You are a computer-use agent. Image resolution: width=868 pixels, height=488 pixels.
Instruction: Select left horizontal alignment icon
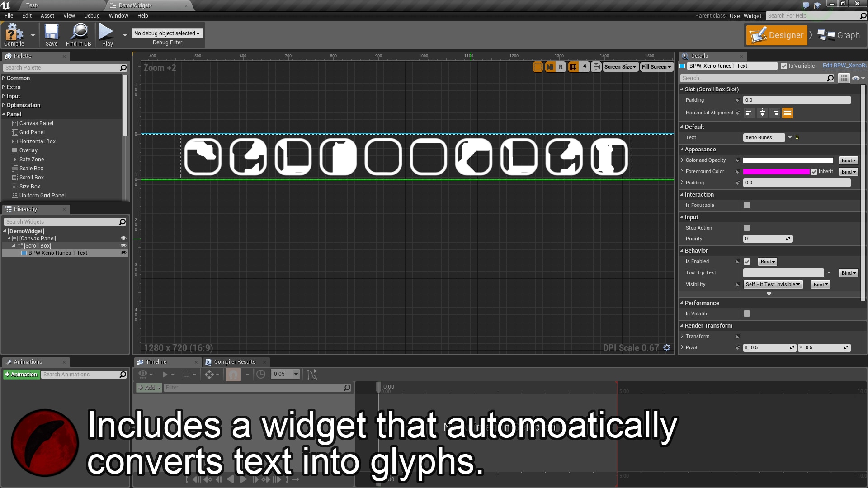(748, 113)
